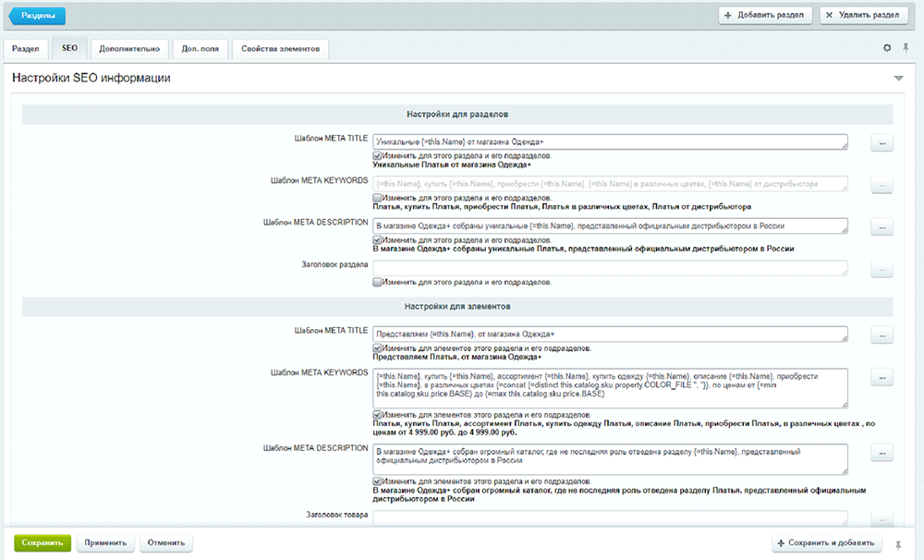The height and width of the screenshot is (560, 924).
Task: Check override checkbox under sections META KEYWORDS
Action: [x=377, y=198]
